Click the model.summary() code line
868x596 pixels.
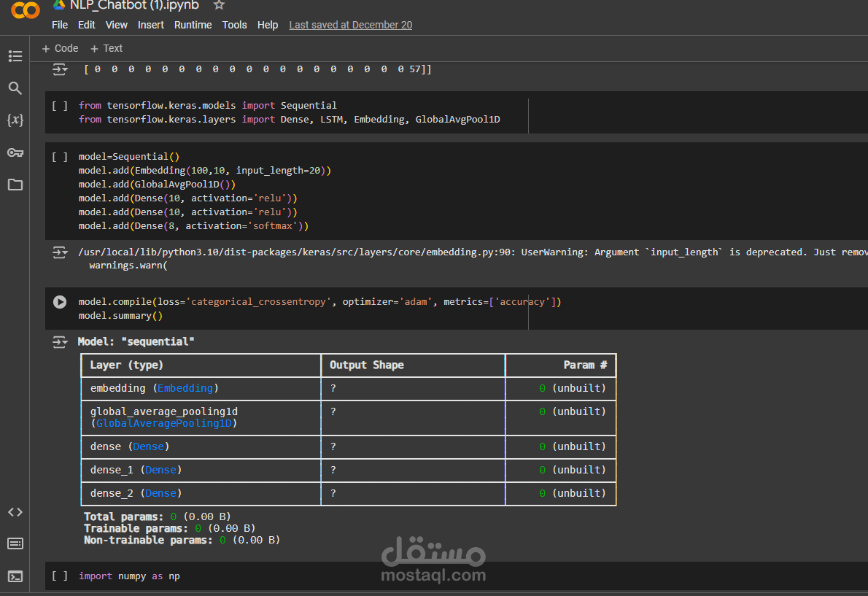pos(120,315)
